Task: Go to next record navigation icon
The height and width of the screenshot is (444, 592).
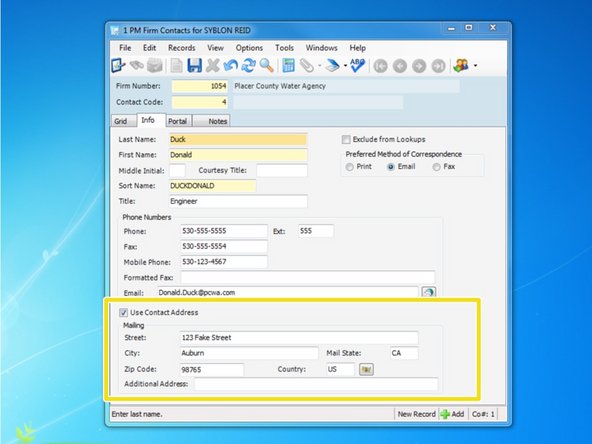Action: pos(419,66)
